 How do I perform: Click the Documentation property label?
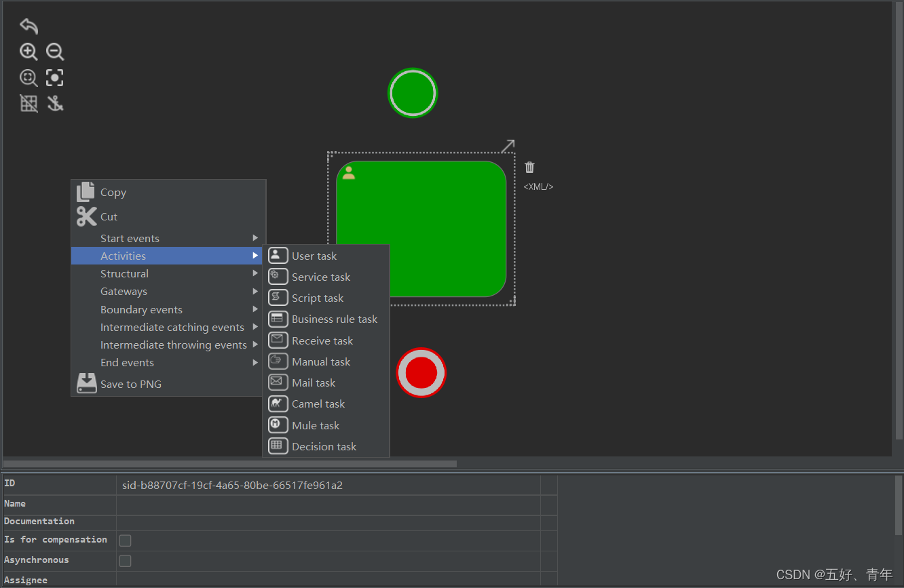pyautogui.click(x=39, y=521)
